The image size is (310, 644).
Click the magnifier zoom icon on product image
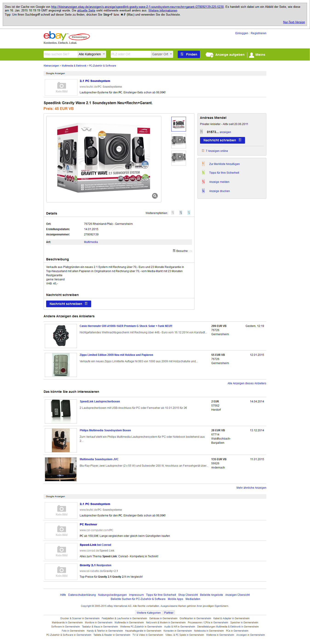pyautogui.click(x=155, y=196)
